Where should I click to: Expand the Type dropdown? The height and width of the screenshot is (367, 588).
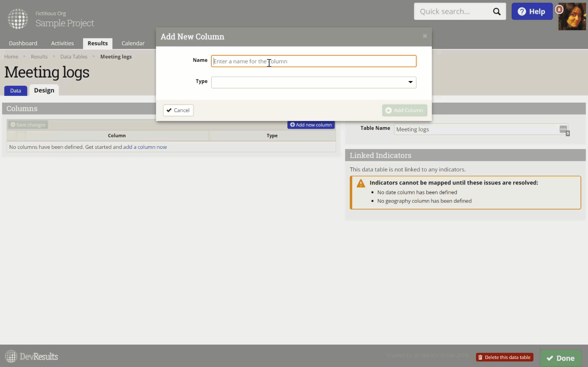point(410,82)
